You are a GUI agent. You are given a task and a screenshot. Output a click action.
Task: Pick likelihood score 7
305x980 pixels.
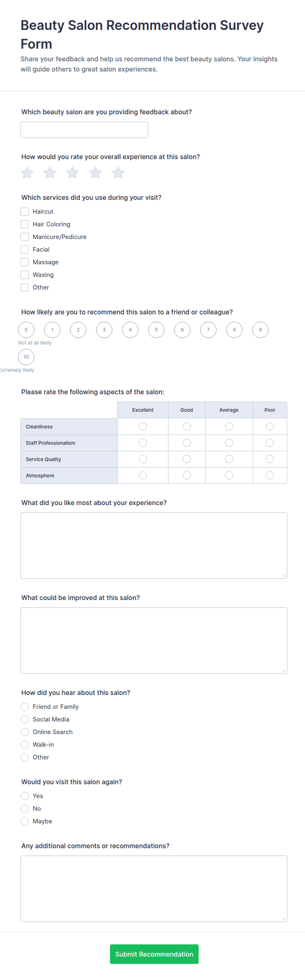click(208, 330)
